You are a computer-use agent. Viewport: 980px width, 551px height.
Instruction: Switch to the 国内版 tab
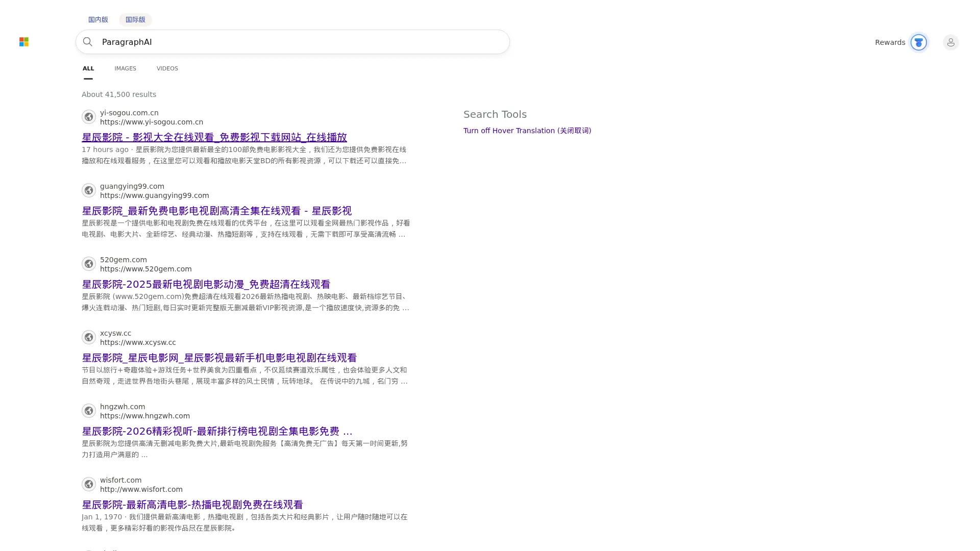point(98,20)
